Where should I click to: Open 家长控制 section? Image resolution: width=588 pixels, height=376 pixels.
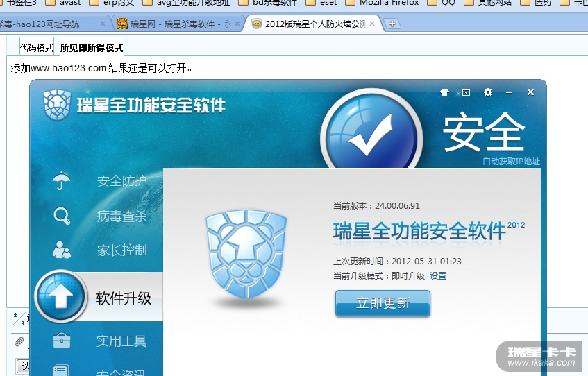122,250
